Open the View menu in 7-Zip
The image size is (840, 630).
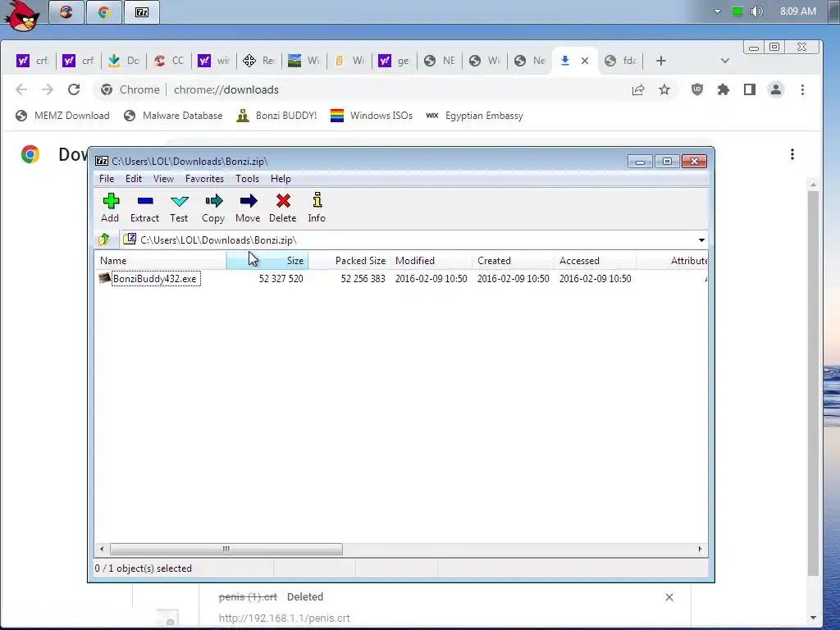(163, 179)
